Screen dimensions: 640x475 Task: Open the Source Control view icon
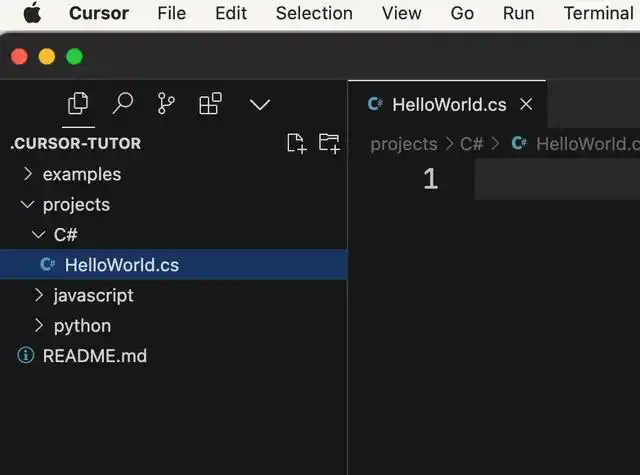pyautogui.click(x=167, y=104)
